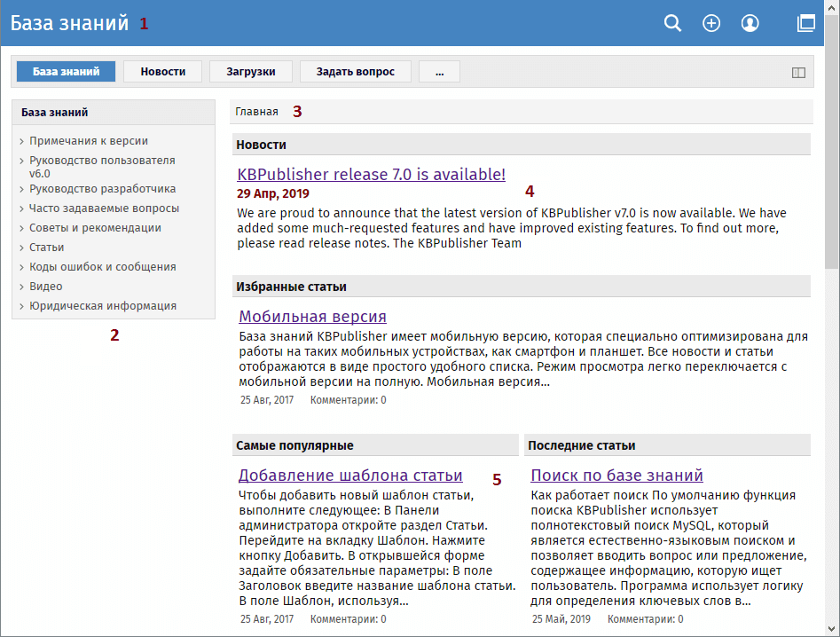The height and width of the screenshot is (637, 840).
Task: Expand arrow beside Видео
Action: pos(22,287)
